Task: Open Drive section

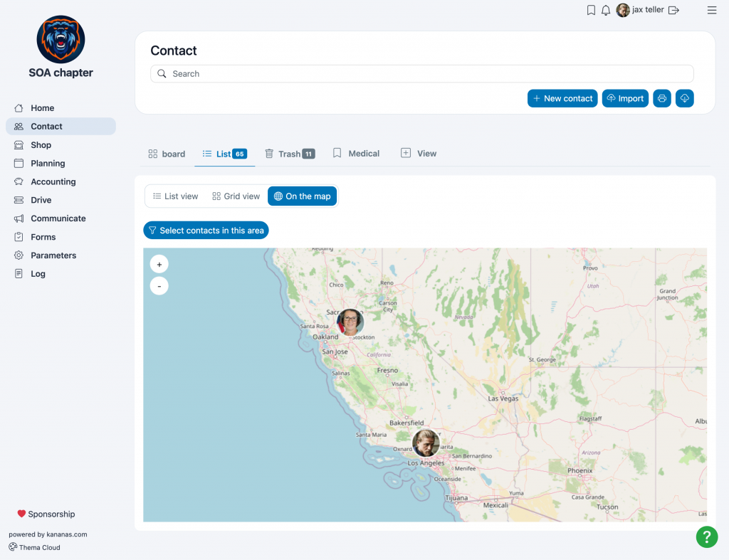Action: coord(61,200)
